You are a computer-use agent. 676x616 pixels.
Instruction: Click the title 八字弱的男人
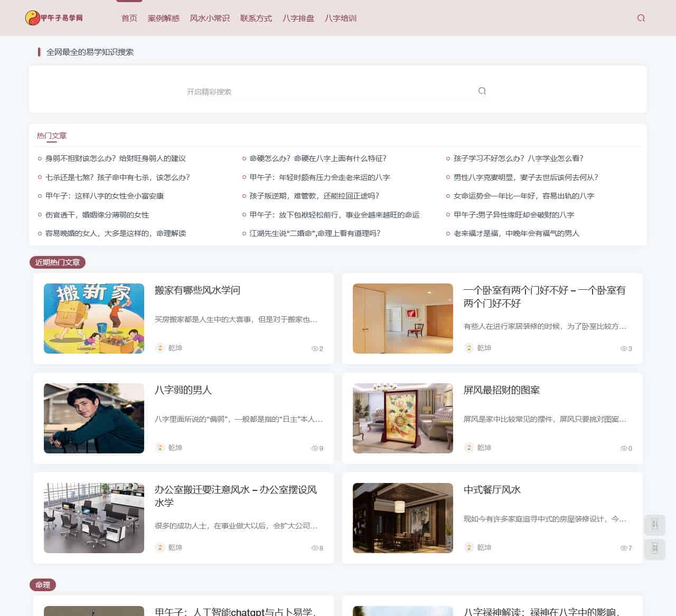(x=183, y=391)
